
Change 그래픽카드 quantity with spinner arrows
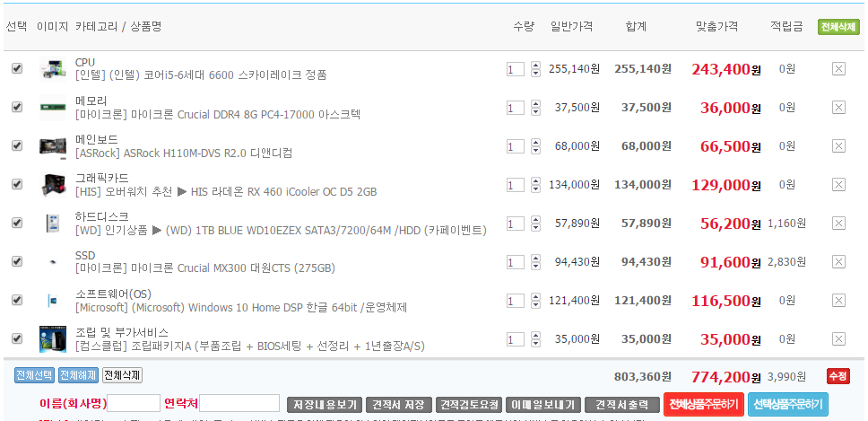point(535,185)
